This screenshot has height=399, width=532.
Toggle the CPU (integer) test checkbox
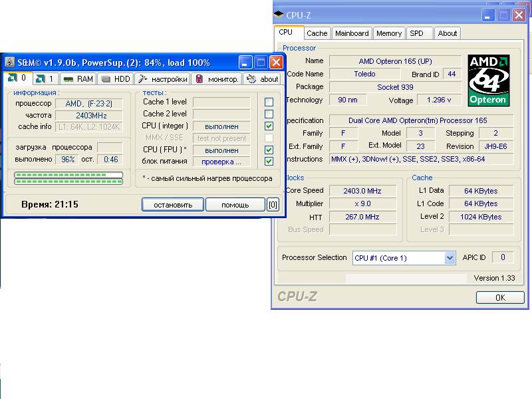pos(269,126)
